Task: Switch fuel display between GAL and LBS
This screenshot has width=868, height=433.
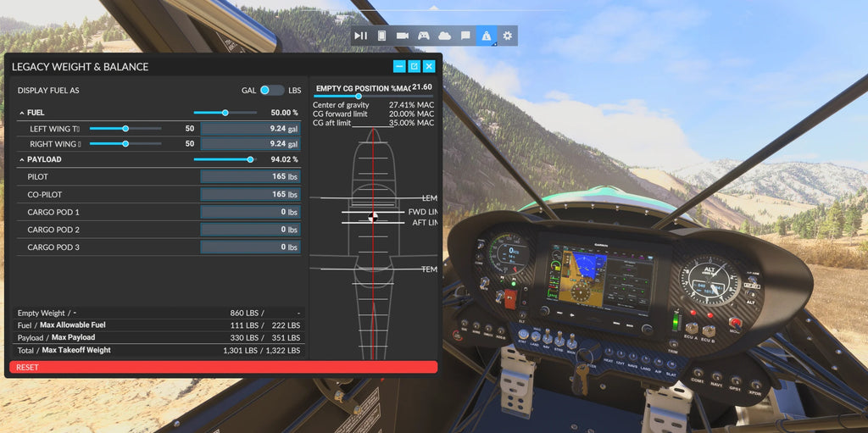Action: 271,90
